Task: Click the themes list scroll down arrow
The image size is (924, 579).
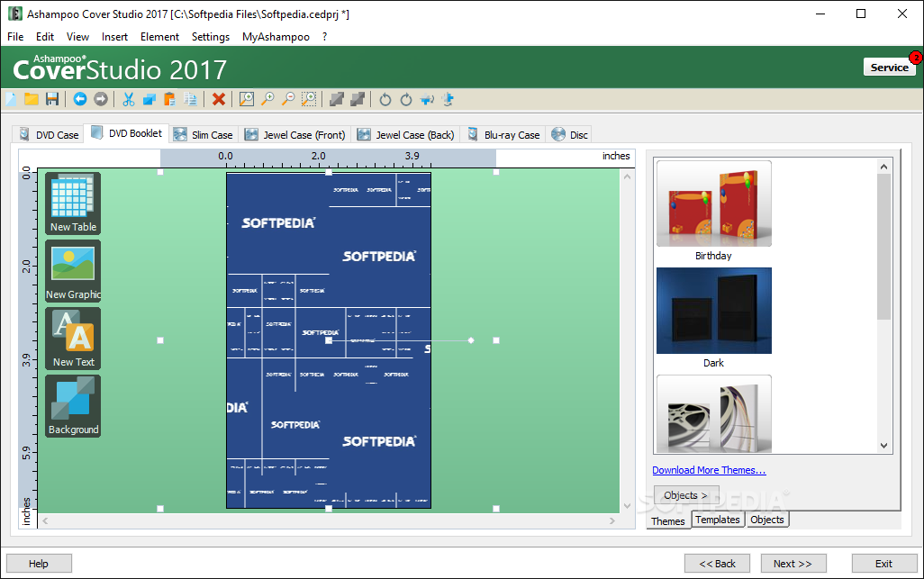Action: coord(884,446)
